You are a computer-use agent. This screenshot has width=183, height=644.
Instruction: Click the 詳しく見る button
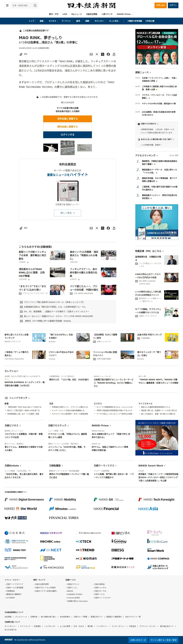click(x=67, y=213)
